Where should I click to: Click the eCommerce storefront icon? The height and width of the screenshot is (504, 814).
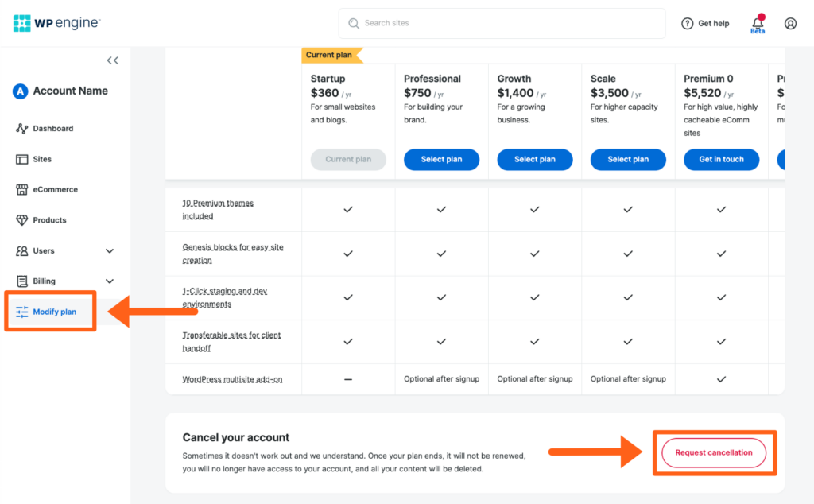point(22,190)
